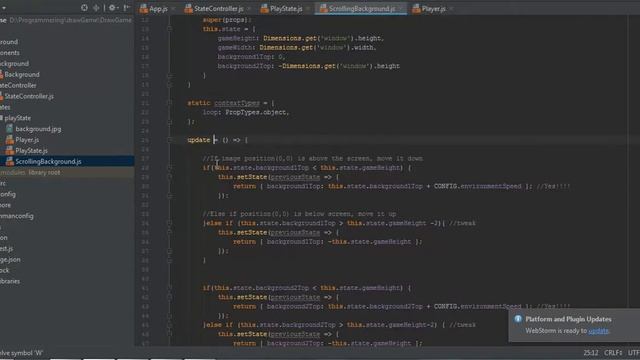Close the StateController.js tab
This screenshot has height=360, width=640.
pyautogui.click(x=249, y=9)
